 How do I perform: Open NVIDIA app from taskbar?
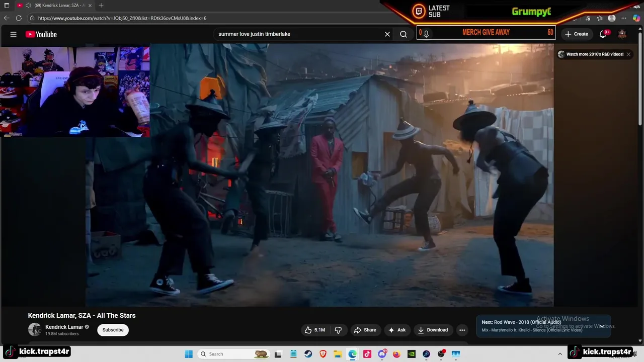coord(412,354)
